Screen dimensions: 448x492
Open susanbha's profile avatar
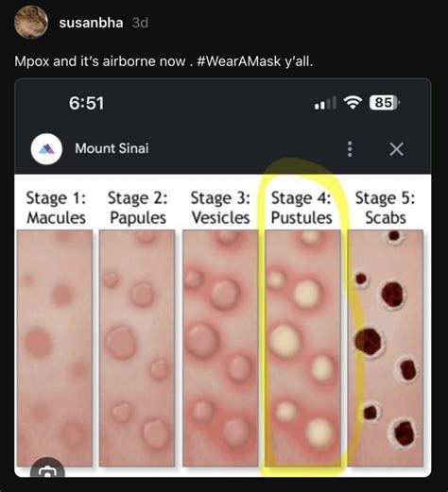(x=31, y=22)
